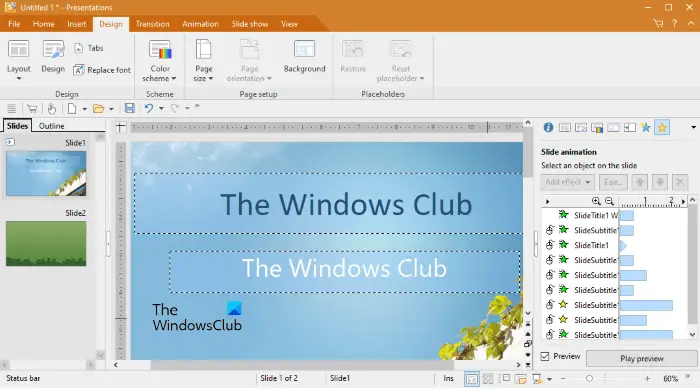Switch to slide sorter view in status bar
This screenshot has width=700, height=390.
coord(488,379)
